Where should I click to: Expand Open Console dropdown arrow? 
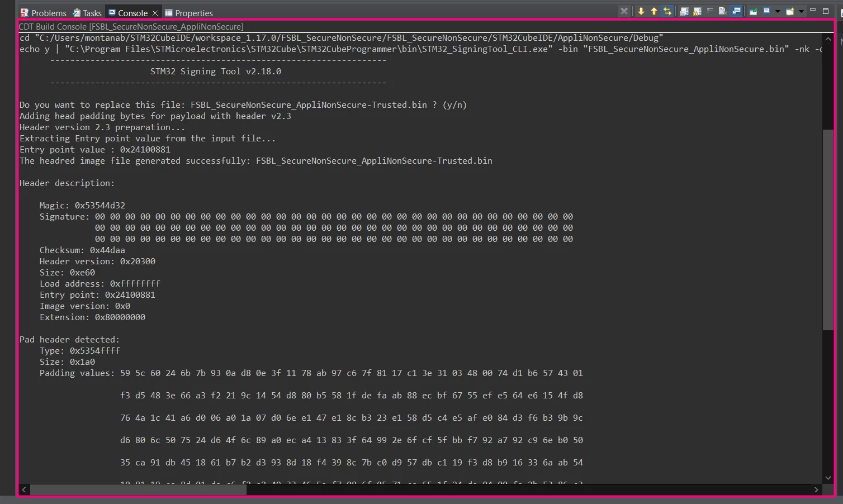[801, 11]
